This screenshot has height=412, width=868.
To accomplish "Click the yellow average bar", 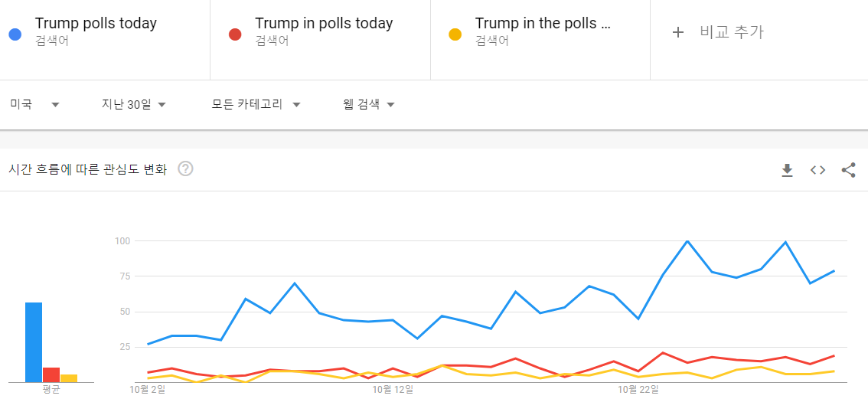I will tap(69, 378).
